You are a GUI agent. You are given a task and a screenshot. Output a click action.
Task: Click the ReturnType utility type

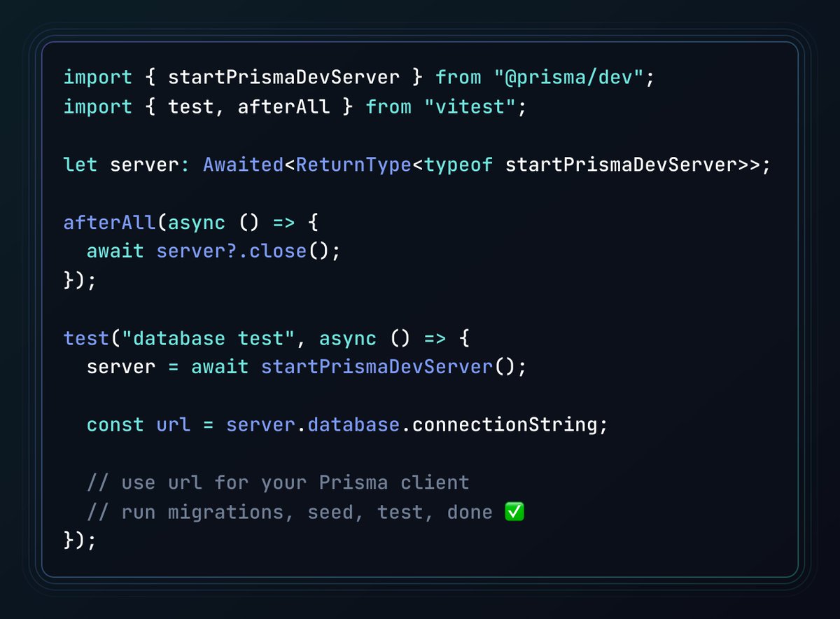[x=350, y=164]
